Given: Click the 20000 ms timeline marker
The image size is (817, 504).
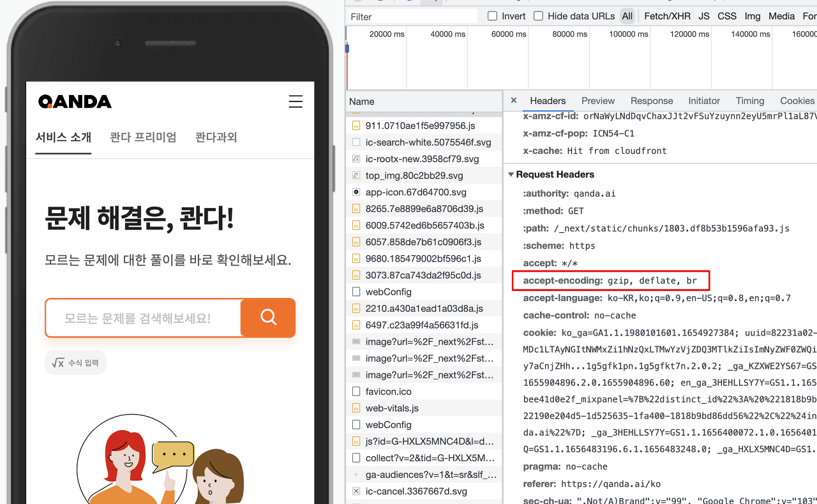Looking at the screenshot, I should coord(387,34).
